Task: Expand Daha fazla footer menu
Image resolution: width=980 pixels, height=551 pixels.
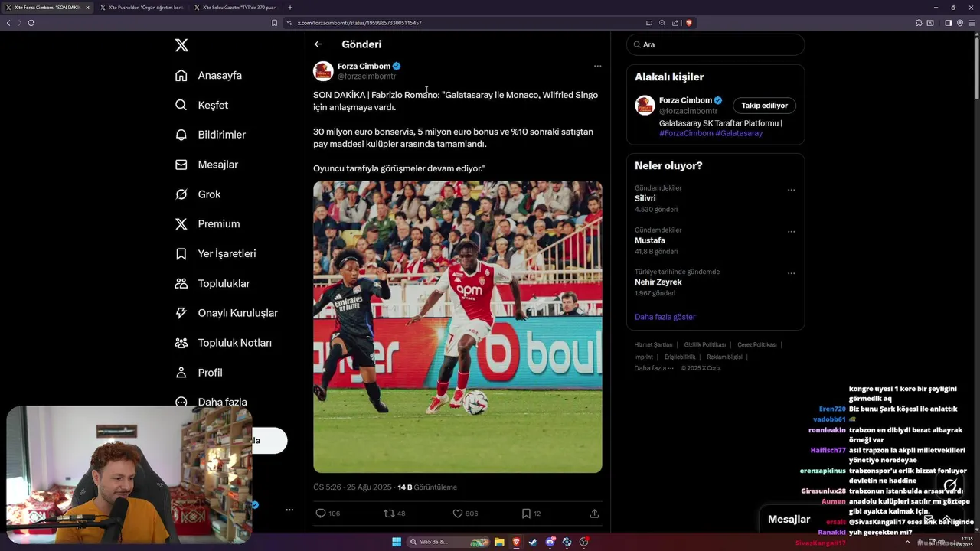Action: [654, 368]
